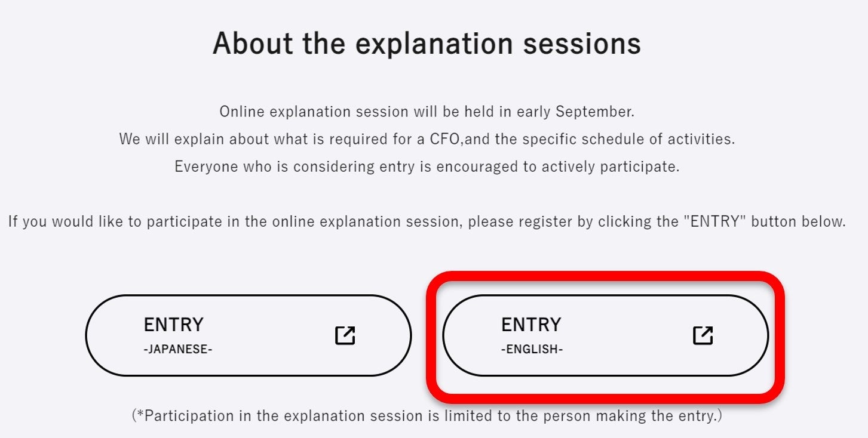Click the ENTRY label above -JAPANESE-

coord(173,325)
